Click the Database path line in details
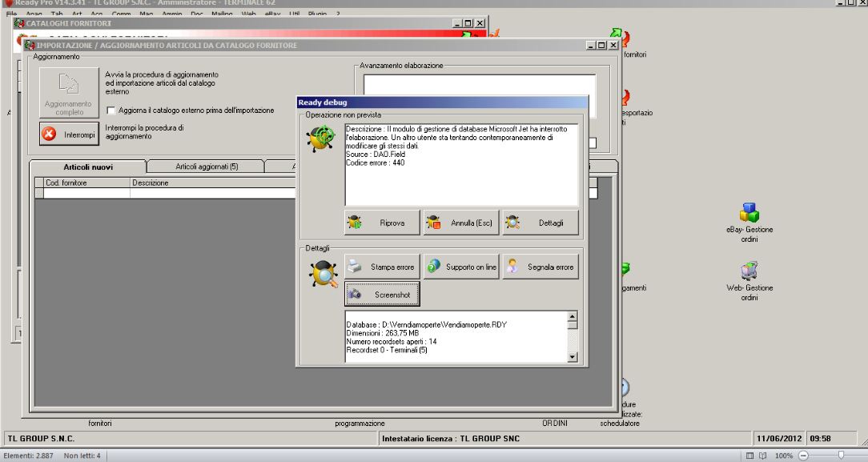The image size is (868, 462). tap(426, 325)
